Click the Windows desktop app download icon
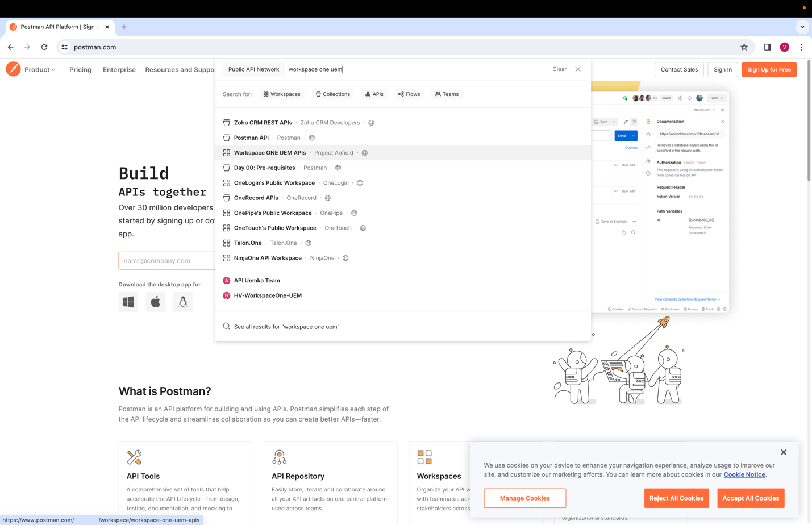 [x=128, y=302]
